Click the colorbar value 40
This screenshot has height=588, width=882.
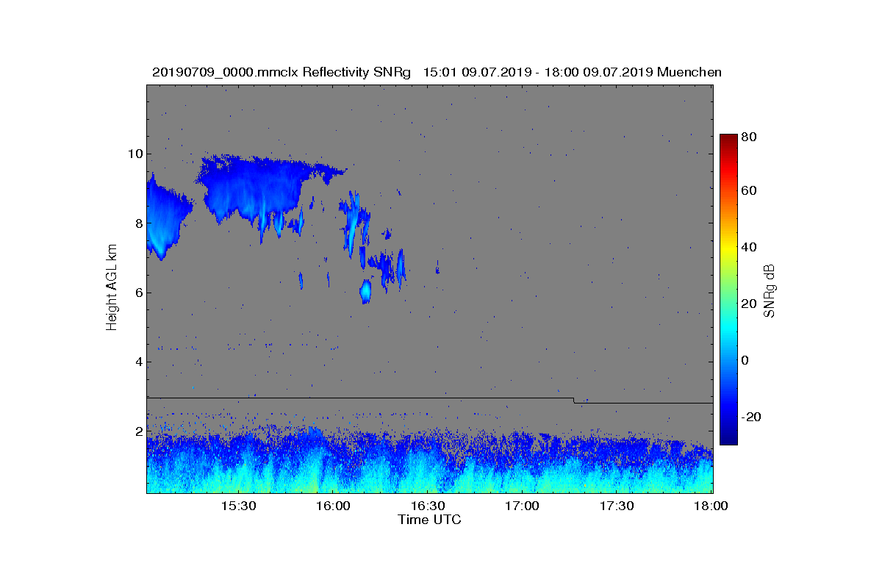(750, 247)
